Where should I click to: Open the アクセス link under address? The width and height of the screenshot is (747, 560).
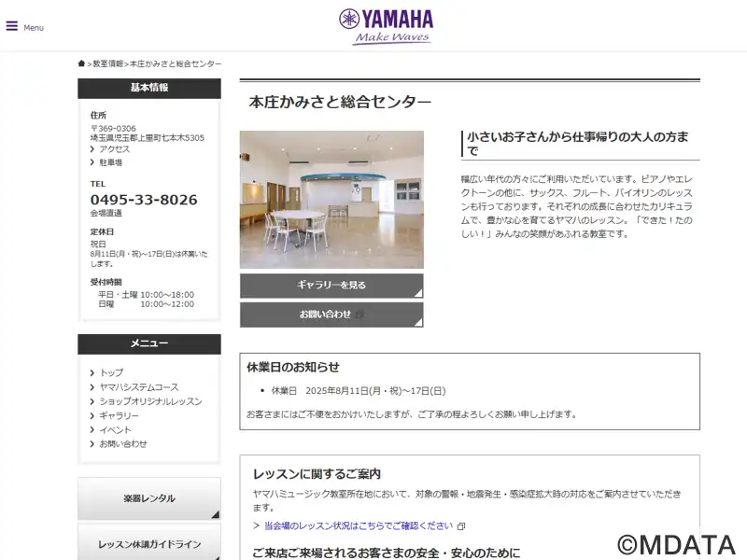114,149
